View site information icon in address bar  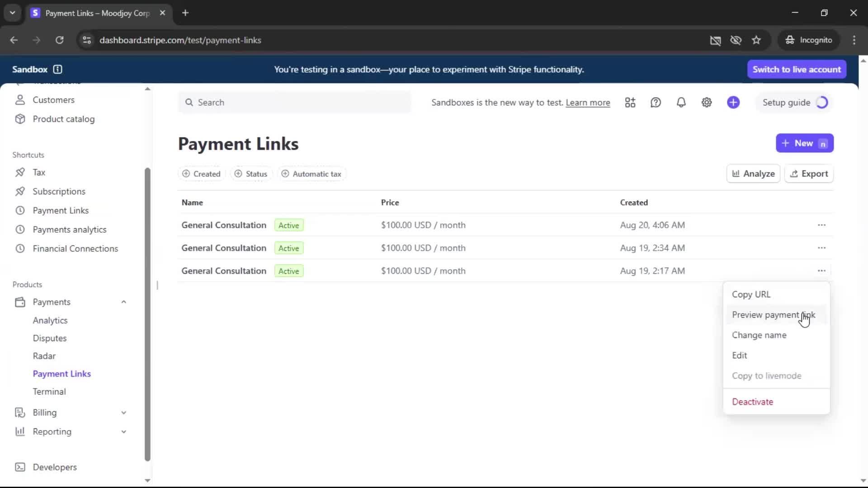(87, 40)
